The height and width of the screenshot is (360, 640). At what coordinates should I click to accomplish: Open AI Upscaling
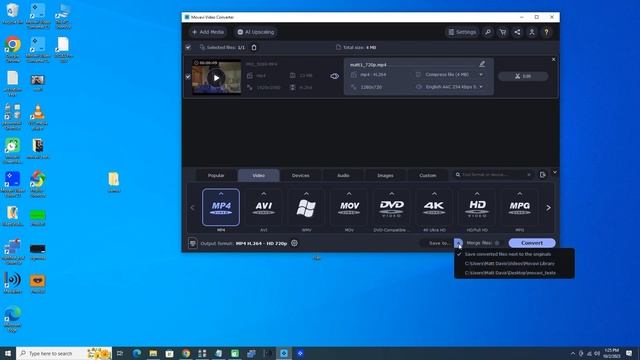click(256, 32)
